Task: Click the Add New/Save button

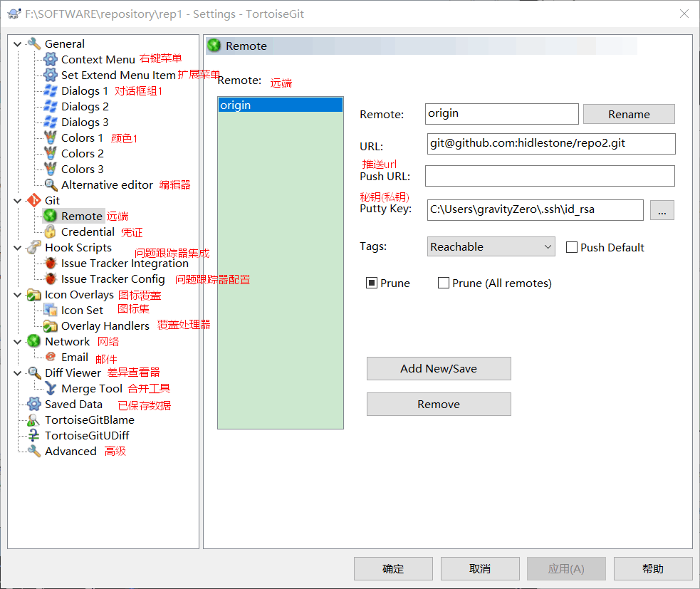Action: pyautogui.click(x=439, y=368)
